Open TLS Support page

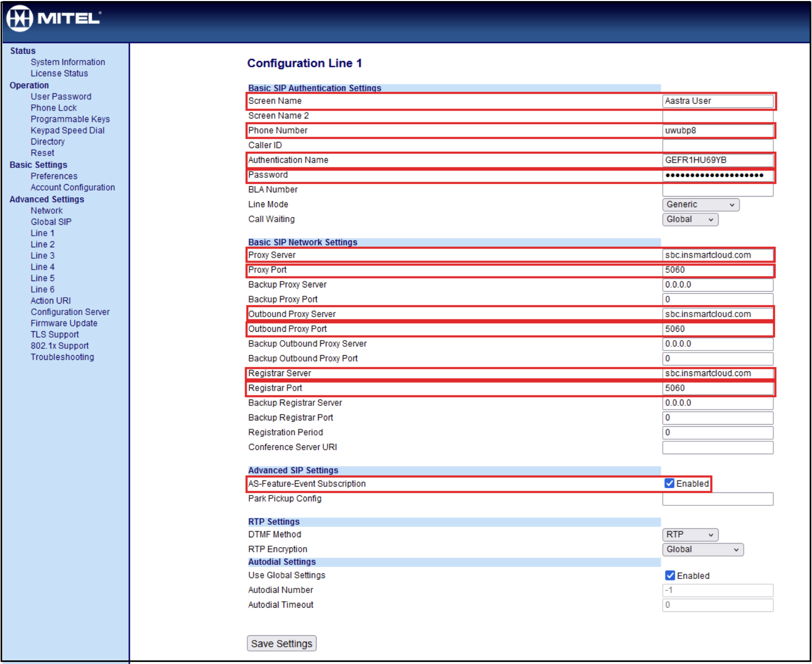[x=55, y=334]
